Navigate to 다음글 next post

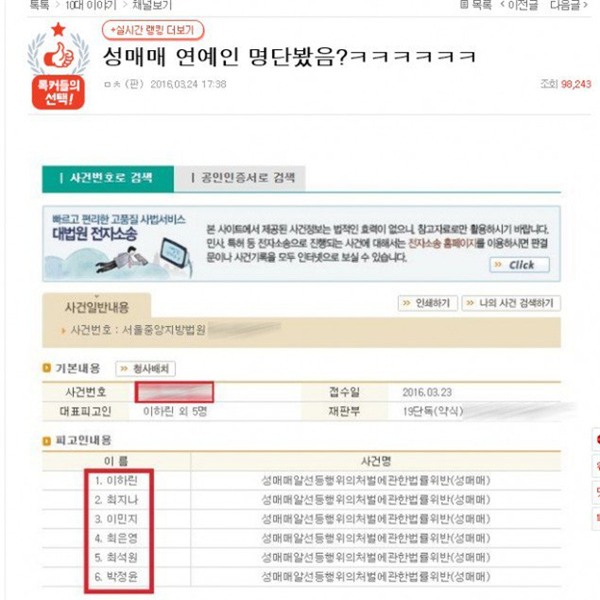point(569,5)
